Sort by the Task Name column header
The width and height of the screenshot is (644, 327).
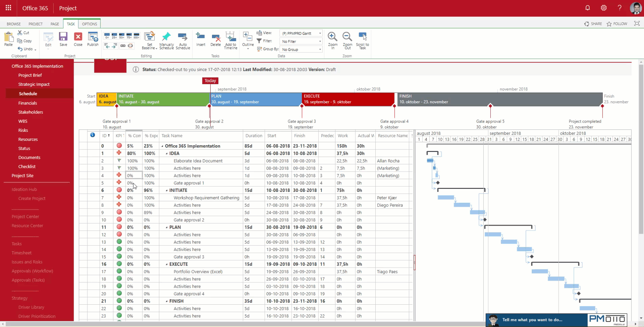click(x=172, y=136)
